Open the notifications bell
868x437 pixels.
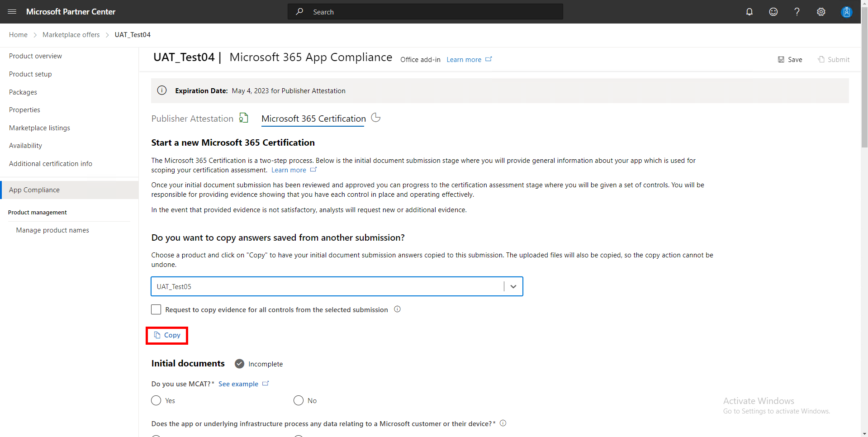[x=749, y=12]
